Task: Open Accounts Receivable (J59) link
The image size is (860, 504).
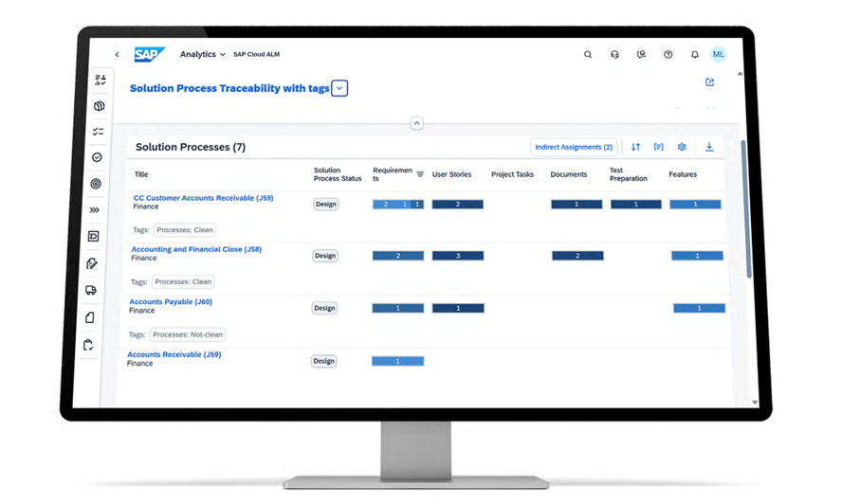Action: (x=174, y=354)
